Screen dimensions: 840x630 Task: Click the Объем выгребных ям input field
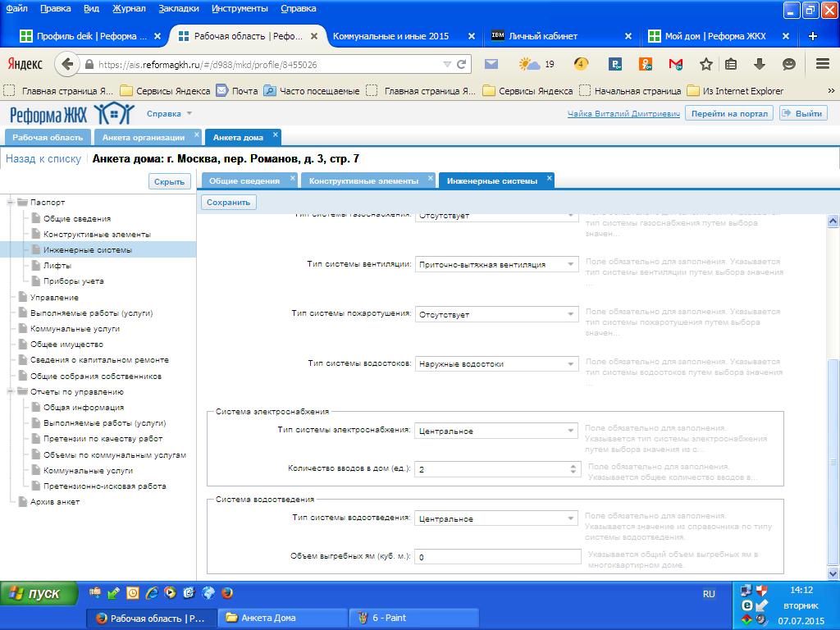(498, 557)
